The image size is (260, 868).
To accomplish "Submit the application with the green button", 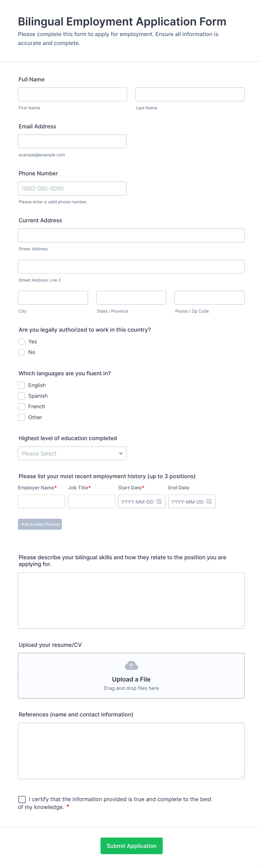I will [x=131, y=846].
